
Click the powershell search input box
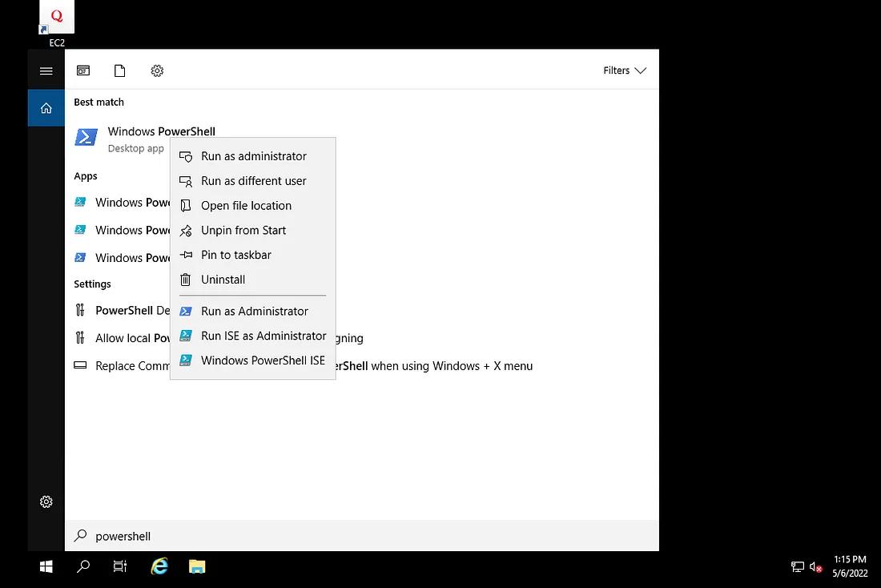(x=362, y=536)
